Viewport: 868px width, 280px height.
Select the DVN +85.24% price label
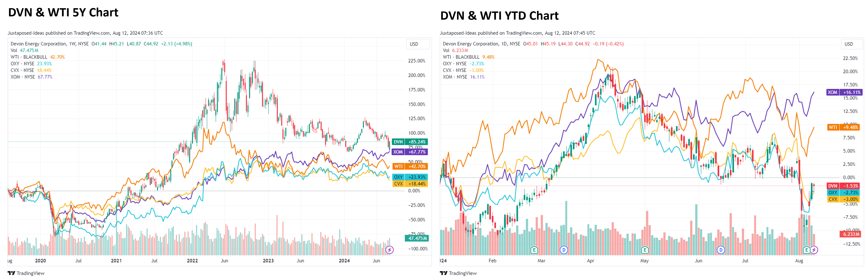pyautogui.click(x=410, y=142)
